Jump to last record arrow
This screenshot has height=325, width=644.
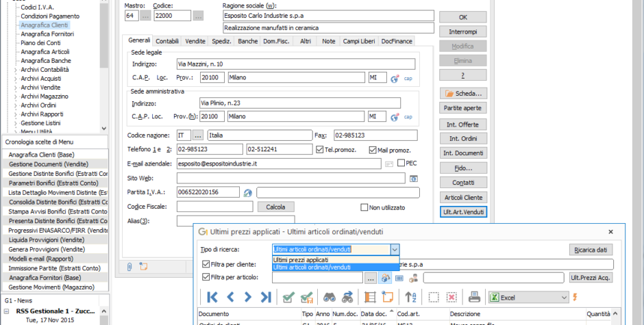click(x=266, y=297)
